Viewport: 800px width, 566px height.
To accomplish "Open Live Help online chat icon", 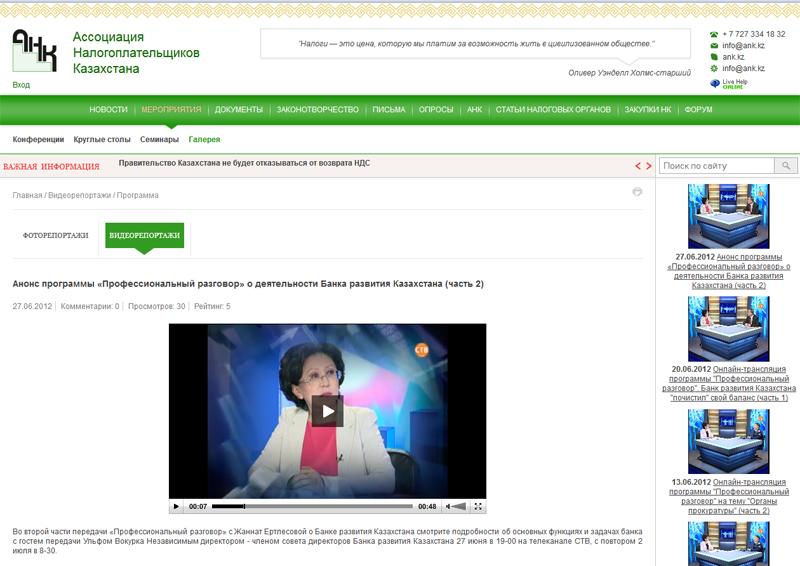I will click(714, 84).
